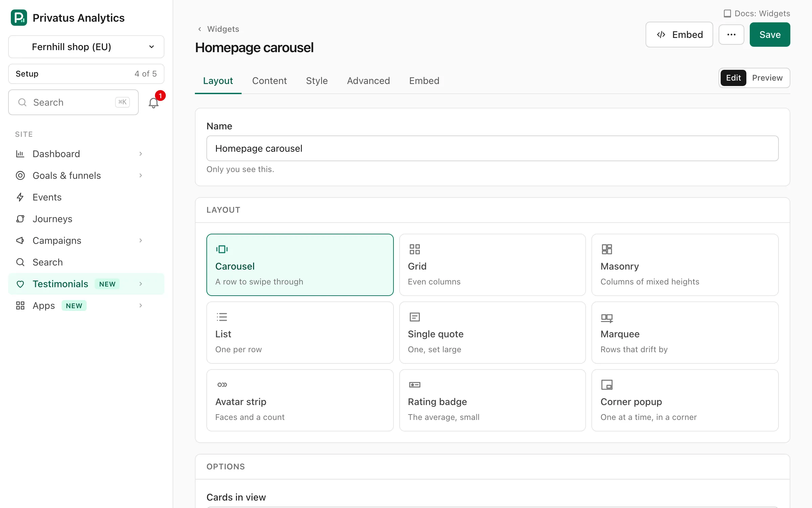The height and width of the screenshot is (508, 812).
Task: Go back to Widgets breadcrumb link
Action: [223, 29]
